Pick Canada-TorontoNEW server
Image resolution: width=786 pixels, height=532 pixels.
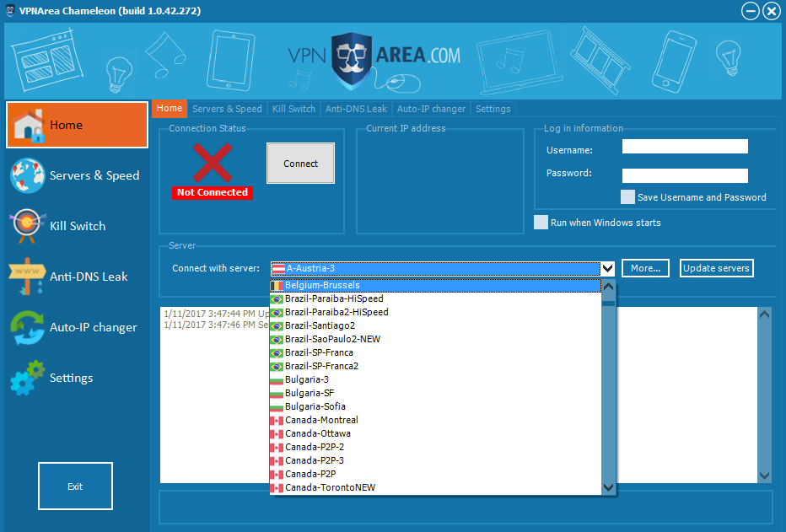435,488
